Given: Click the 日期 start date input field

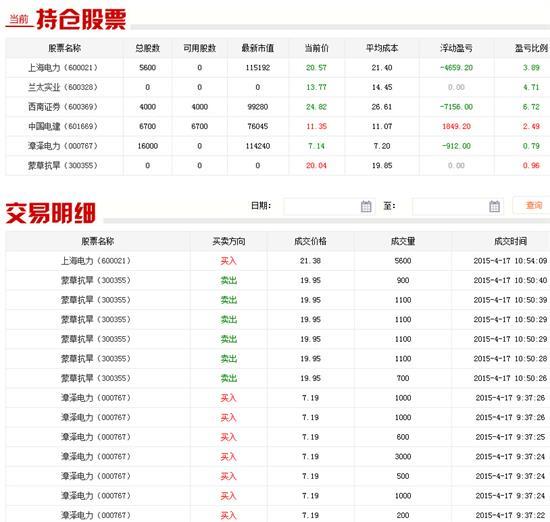Looking at the screenshot, I should [x=329, y=206].
